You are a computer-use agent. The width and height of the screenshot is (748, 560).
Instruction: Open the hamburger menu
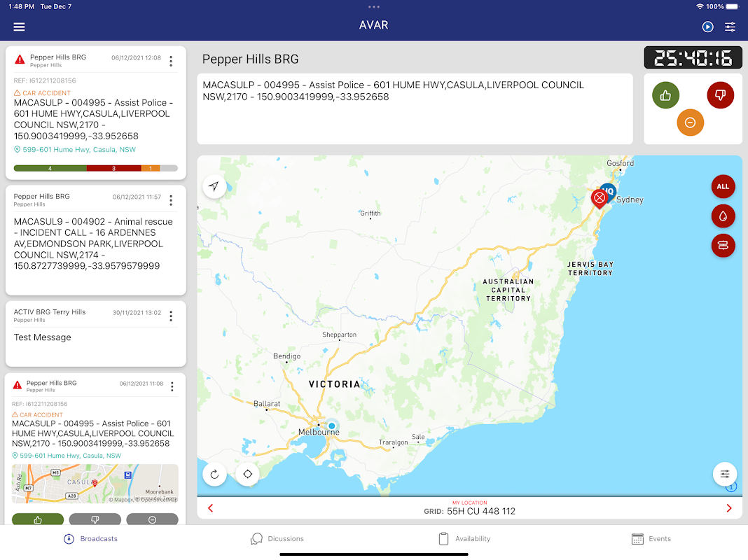[19, 27]
